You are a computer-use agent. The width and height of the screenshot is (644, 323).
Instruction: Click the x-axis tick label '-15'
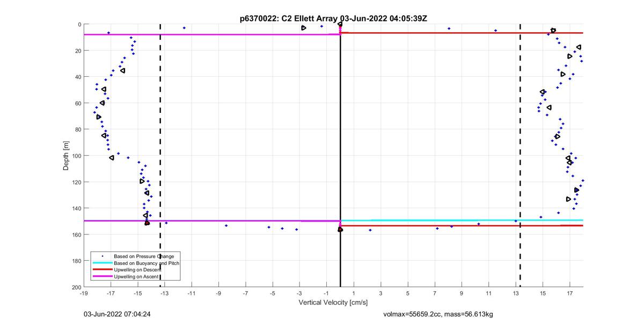click(x=137, y=293)
